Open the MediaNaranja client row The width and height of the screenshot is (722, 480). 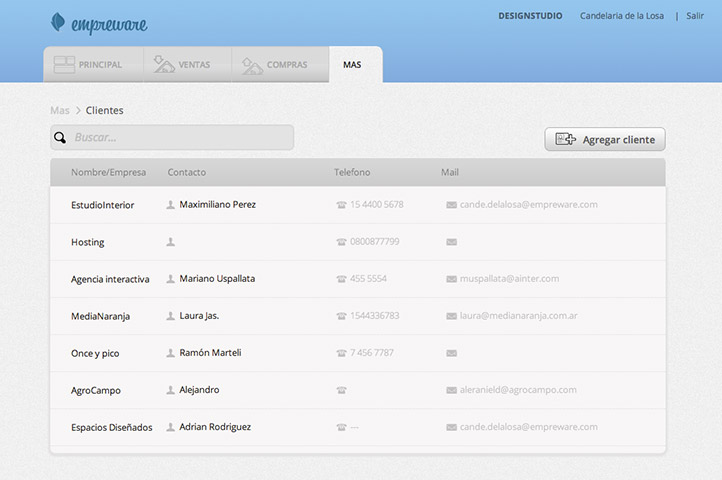(100, 316)
